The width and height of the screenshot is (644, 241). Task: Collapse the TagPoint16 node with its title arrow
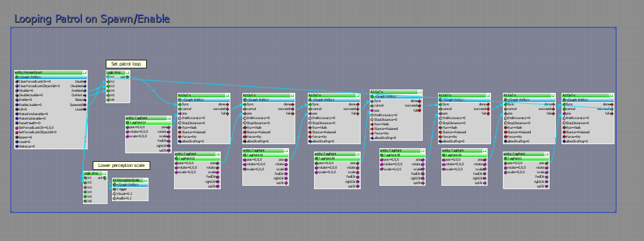coord(286,150)
